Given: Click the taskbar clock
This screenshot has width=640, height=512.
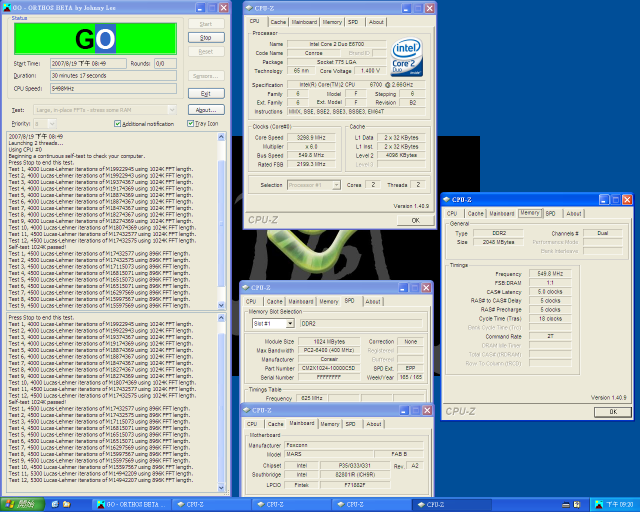Looking at the screenshot, I should pyautogui.click(x=619, y=505).
